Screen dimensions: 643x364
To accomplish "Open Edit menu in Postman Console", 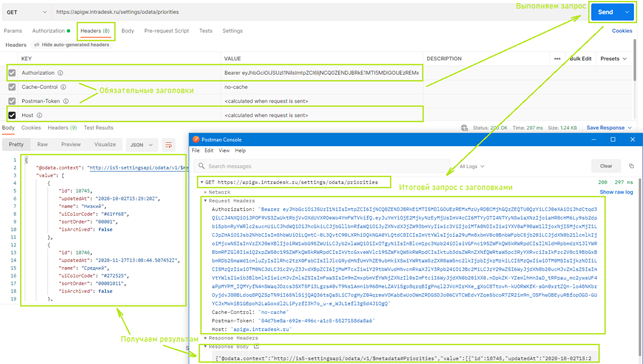I will [x=209, y=151].
